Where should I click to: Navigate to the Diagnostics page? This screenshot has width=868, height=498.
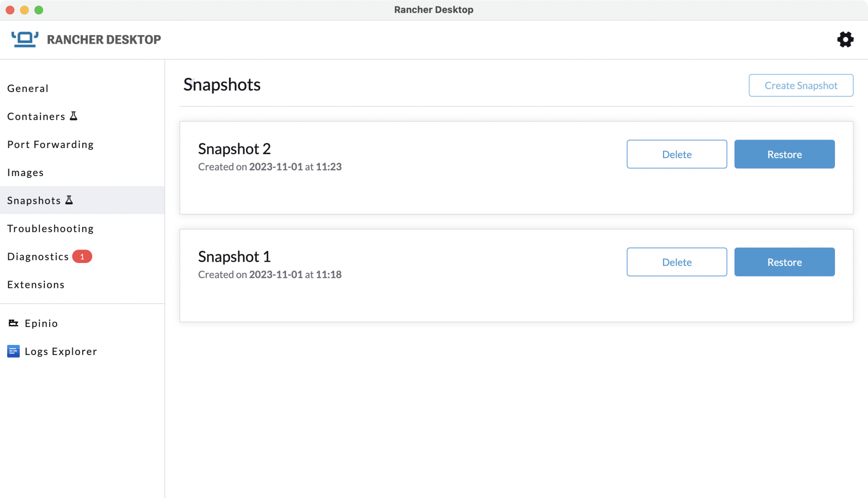[x=37, y=256]
